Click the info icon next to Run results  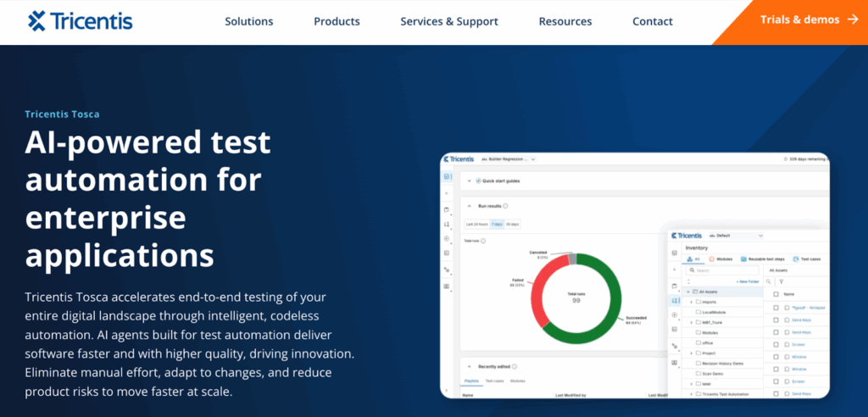click(x=506, y=206)
